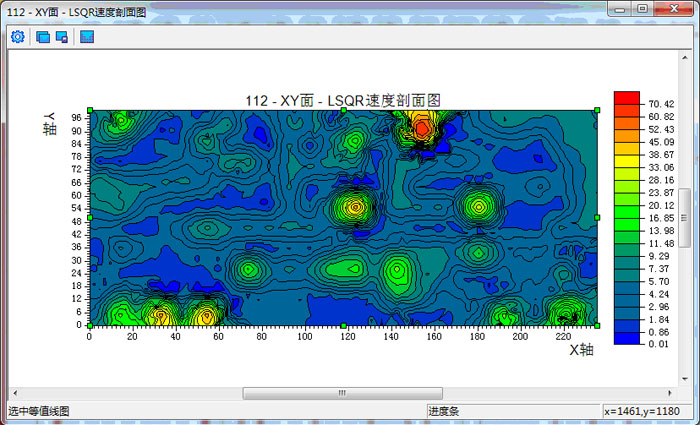Click the red 70.42 legend color swatch
Screen dimensions: 700x425
pyautogui.click(x=626, y=97)
